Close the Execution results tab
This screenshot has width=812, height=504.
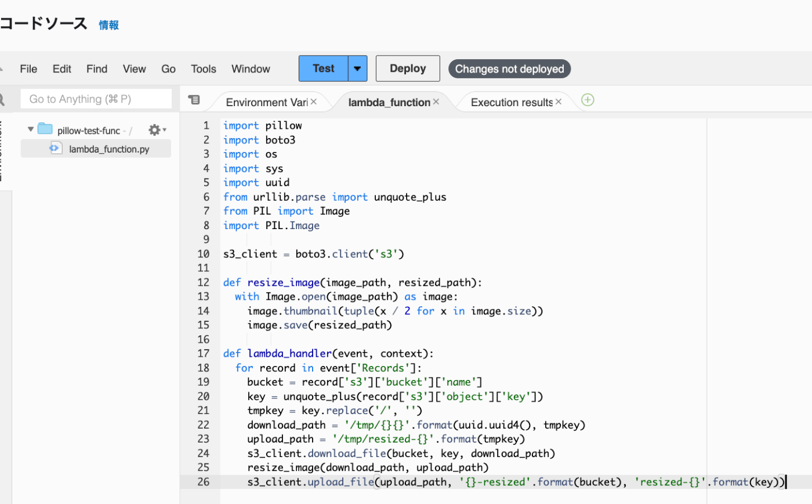559,101
